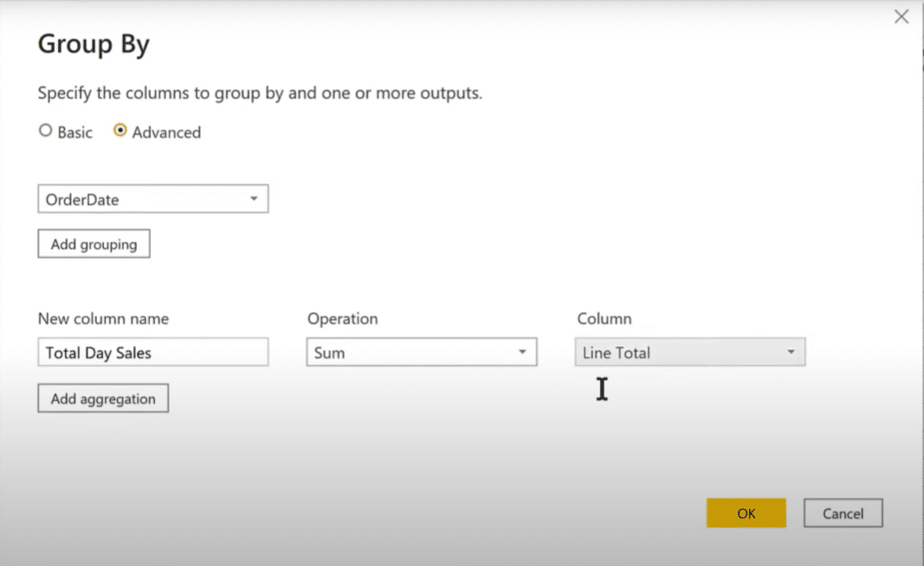Viewport: 924px width, 566px height.
Task: Click the Operation dropdown arrow
Action: pyautogui.click(x=522, y=352)
